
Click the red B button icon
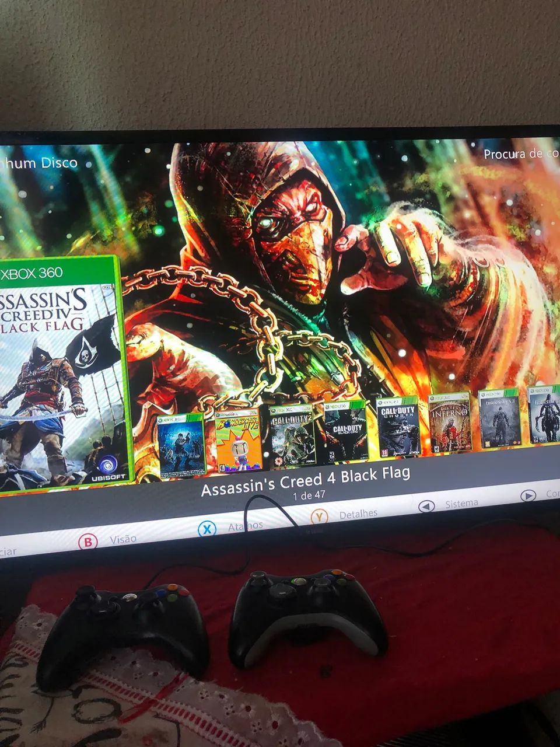[87, 542]
